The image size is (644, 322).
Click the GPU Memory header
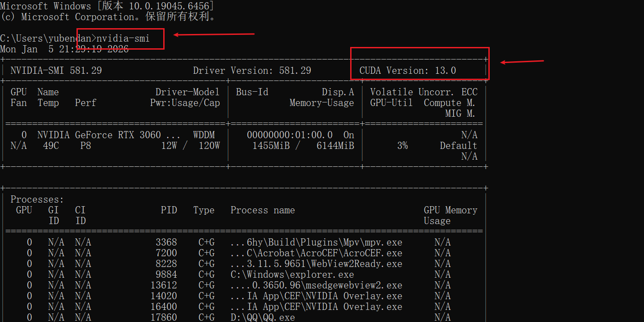pyautogui.click(x=450, y=210)
